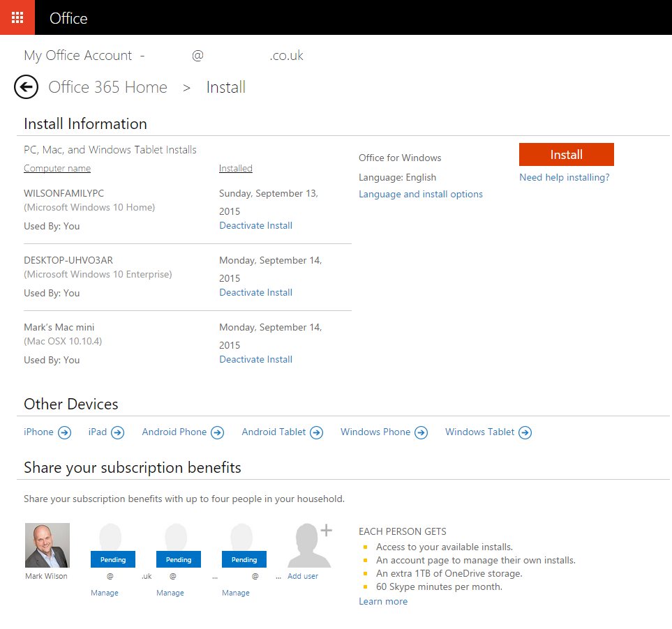This screenshot has width=672, height=629.
Task: Open Windows Tablet setup arrow icon
Action: pyautogui.click(x=525, y=432)
